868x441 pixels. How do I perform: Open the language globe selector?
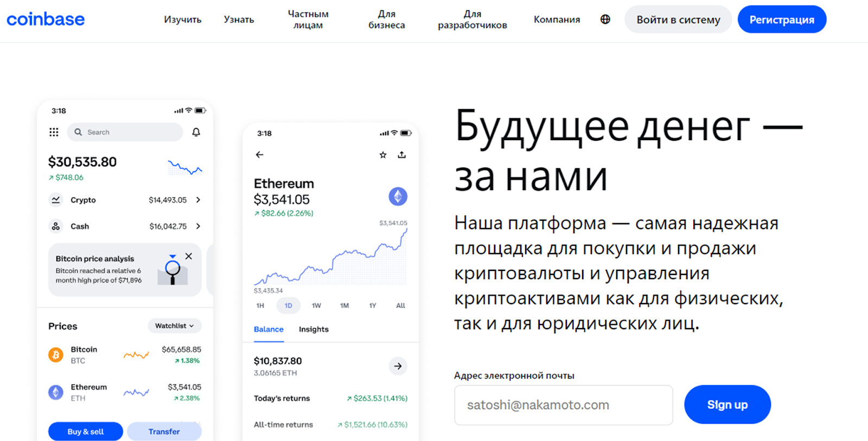tap(605, 20)
